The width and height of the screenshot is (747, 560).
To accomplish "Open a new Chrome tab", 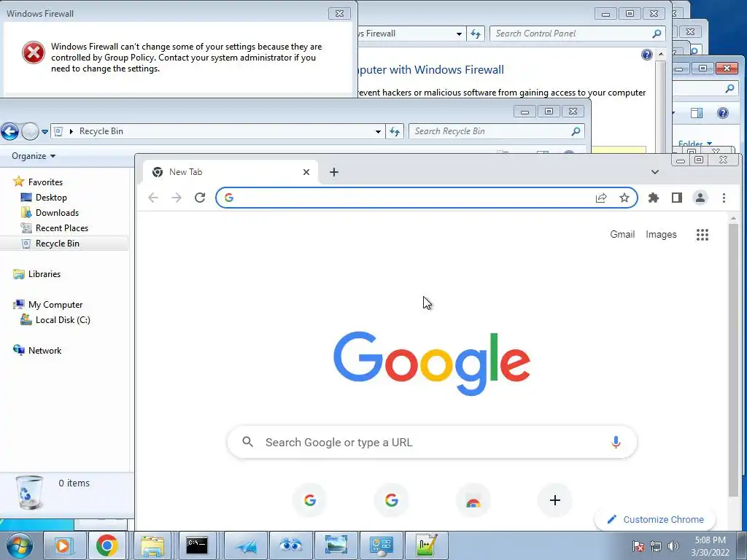I will click(x=334, y=172).
